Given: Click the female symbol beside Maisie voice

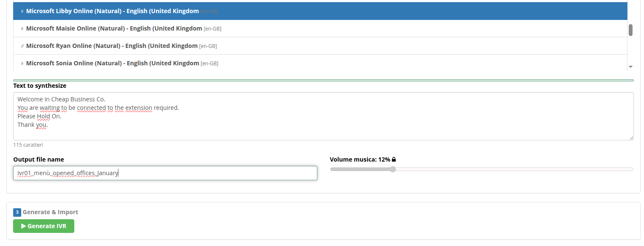Looking at the screenshot, I should (x=22, y=28).
